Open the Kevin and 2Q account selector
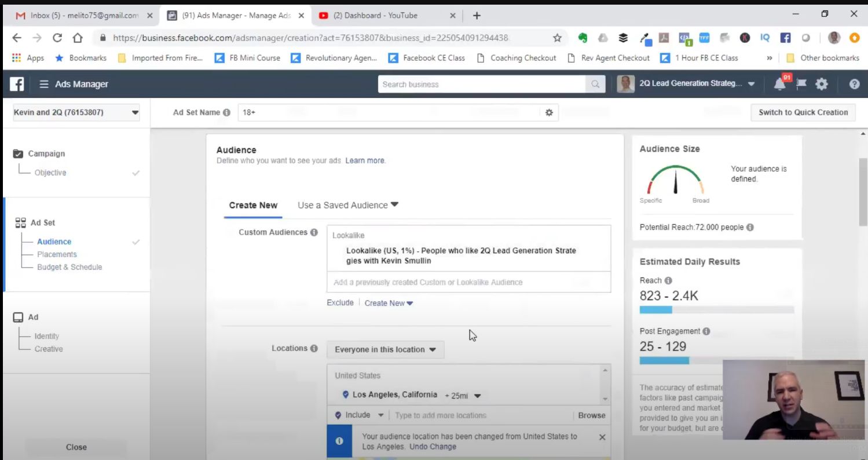868x460 pixels. [x=76, y=112]
